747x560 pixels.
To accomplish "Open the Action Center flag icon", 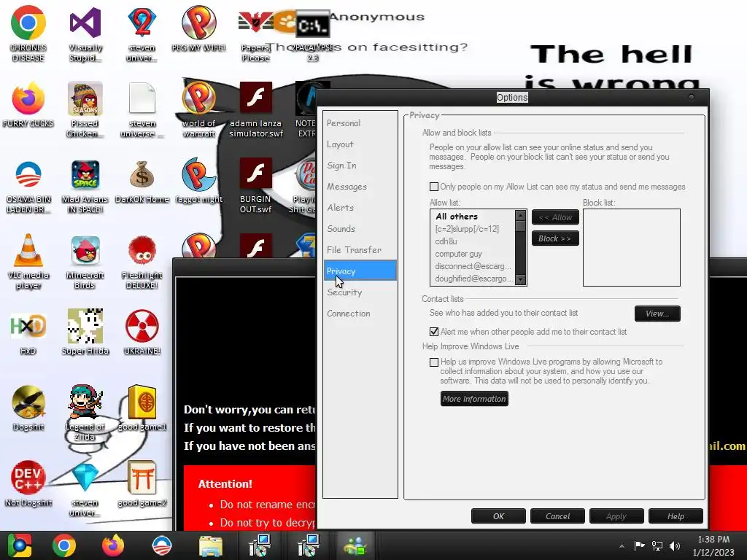I will tap(639, 545).
